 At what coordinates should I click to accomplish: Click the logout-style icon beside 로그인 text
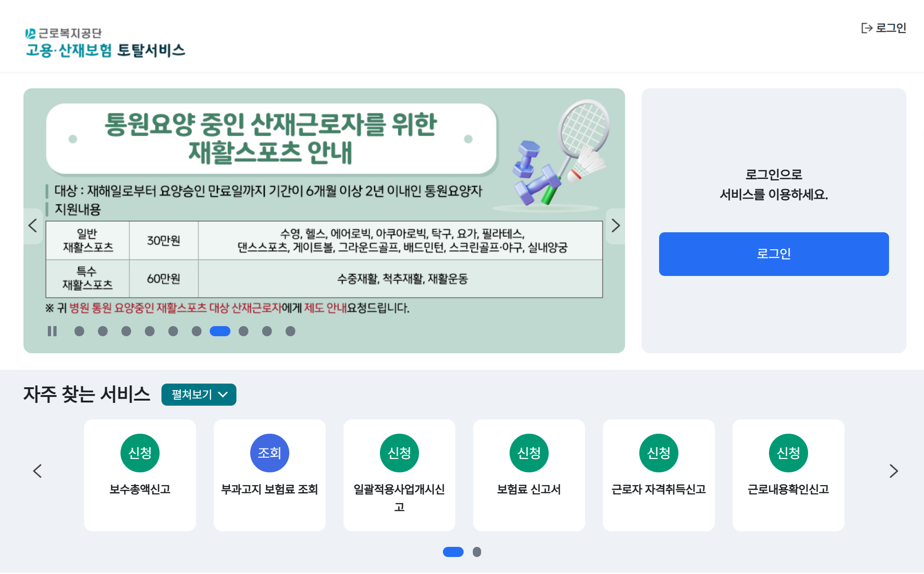866,28
